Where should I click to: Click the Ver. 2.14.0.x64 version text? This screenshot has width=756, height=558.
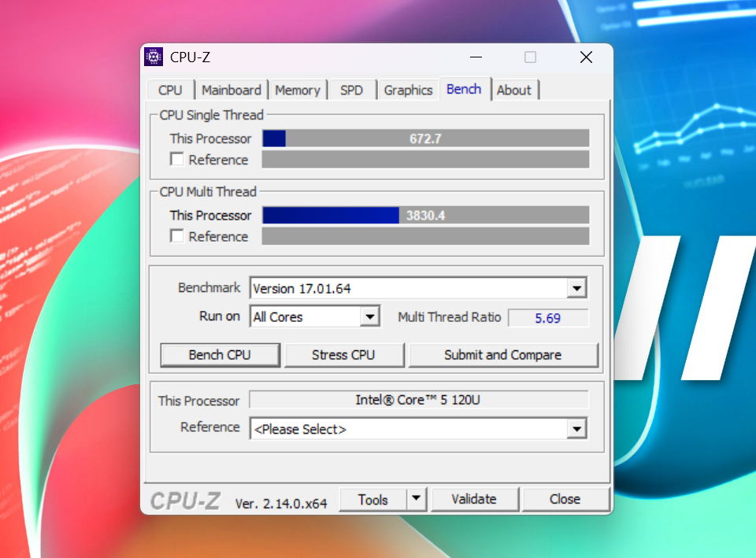[x=281, y=504]
